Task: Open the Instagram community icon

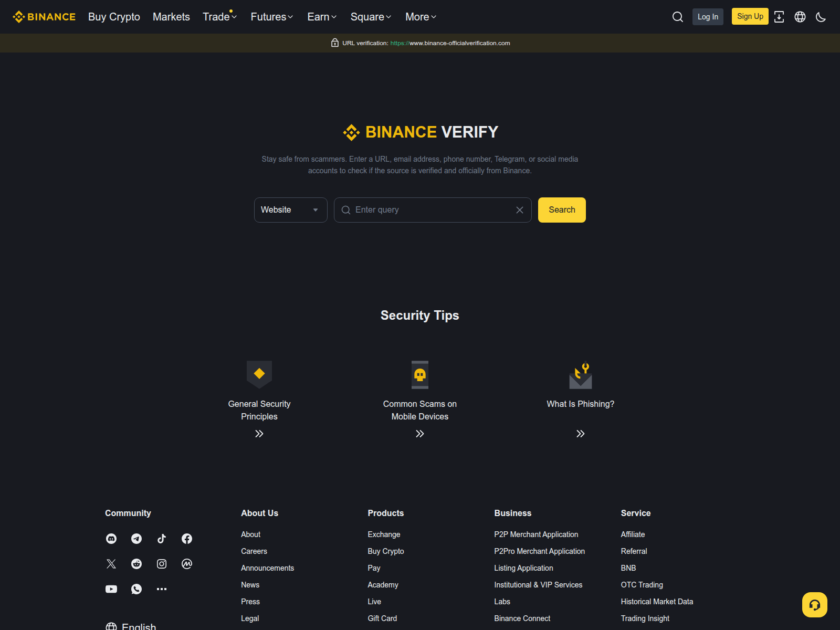Action: point(162,564)
